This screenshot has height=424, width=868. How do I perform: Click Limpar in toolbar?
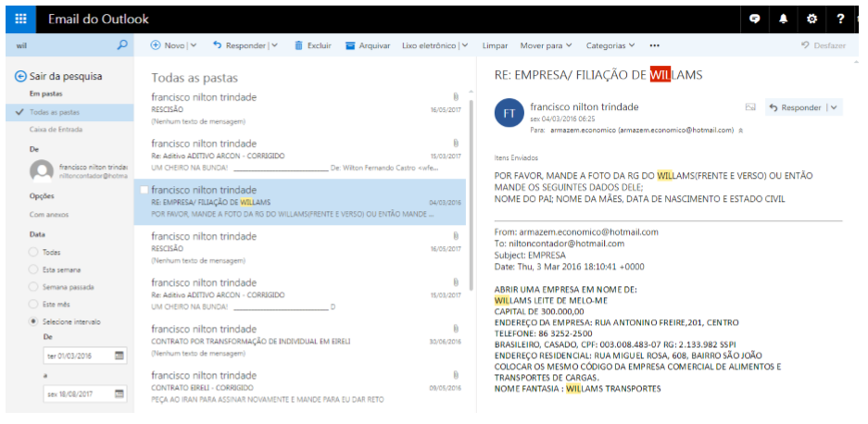coord(495,45)
